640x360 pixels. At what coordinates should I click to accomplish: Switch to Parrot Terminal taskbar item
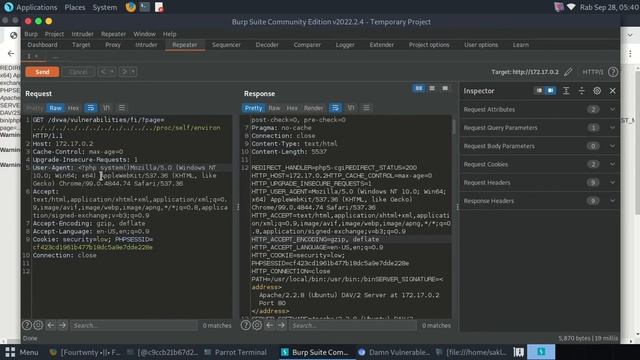coord(236,352)
